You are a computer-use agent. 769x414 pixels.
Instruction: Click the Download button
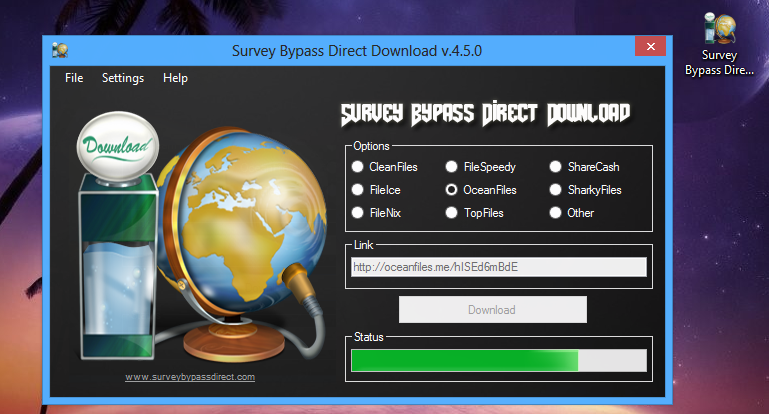point(492,310)
